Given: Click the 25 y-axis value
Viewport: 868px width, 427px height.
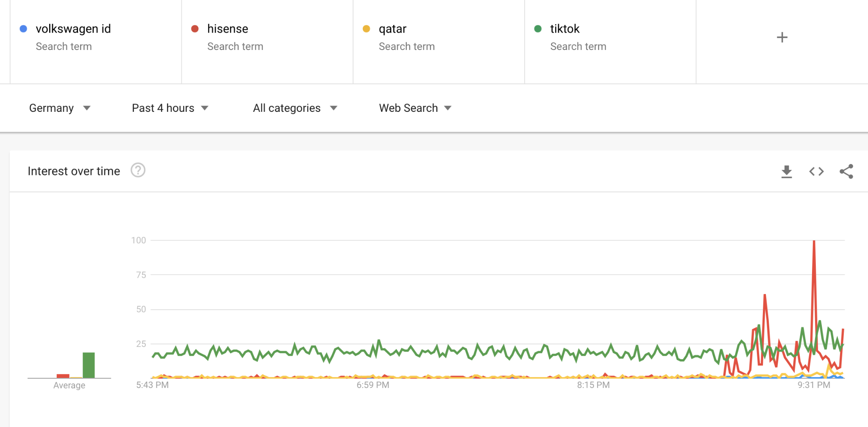Looking at the screenshot, I should (x=141, y=344).
